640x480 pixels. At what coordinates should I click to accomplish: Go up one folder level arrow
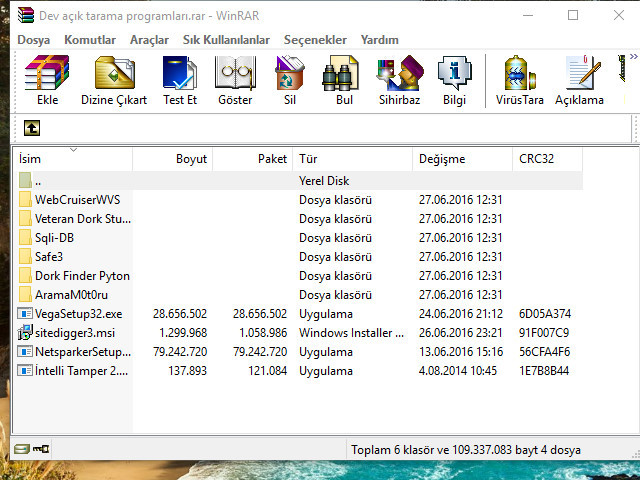(32, 128)
